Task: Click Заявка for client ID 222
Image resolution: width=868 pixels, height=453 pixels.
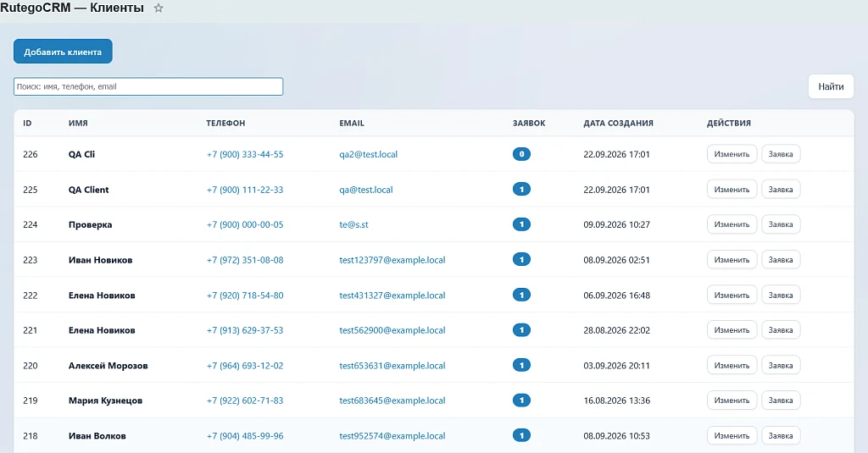Action: click(781, 296)
